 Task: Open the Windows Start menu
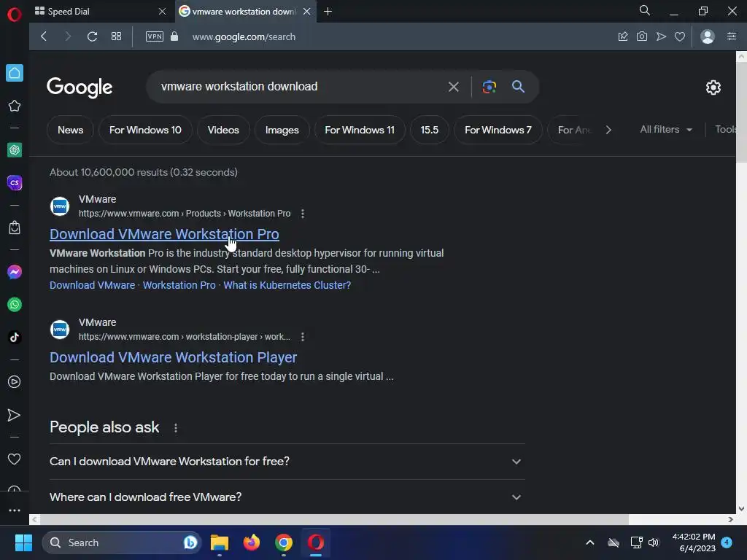click(x=23, y=542)
